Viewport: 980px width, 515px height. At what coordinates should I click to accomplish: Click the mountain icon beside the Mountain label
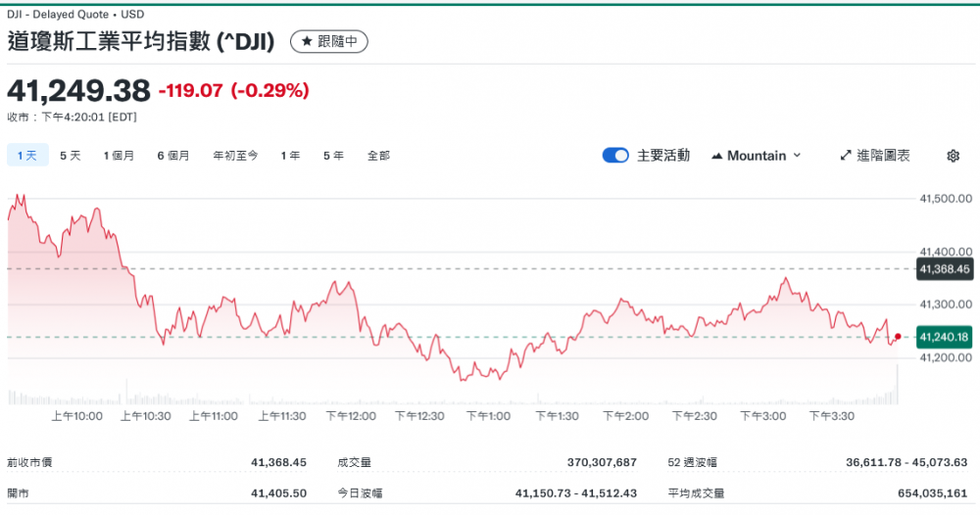716,156
